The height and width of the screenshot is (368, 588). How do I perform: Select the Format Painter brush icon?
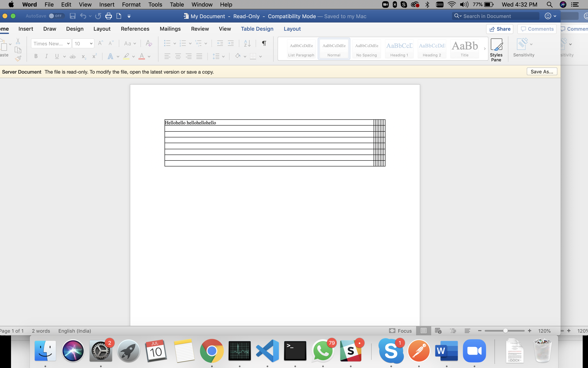tap(18, 58)
